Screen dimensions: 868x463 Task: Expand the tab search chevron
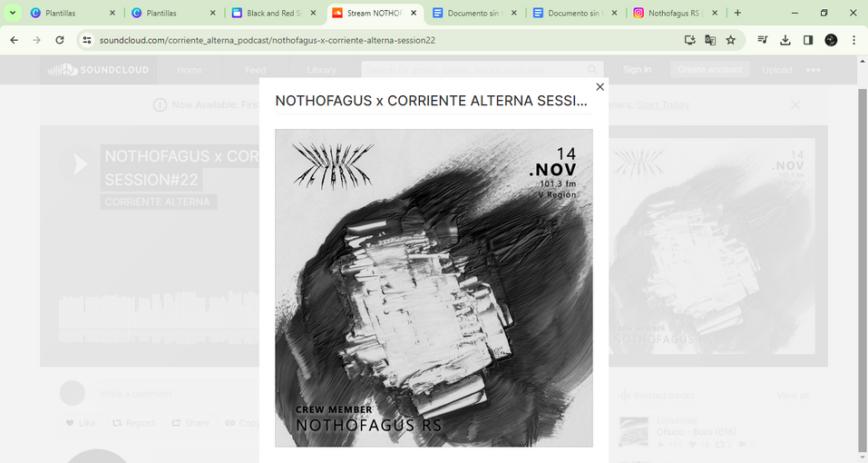click(12, 13)
